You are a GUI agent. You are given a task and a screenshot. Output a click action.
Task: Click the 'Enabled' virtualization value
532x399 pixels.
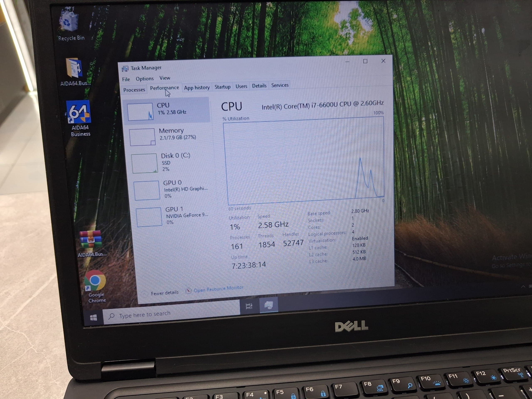pos(360,238)
